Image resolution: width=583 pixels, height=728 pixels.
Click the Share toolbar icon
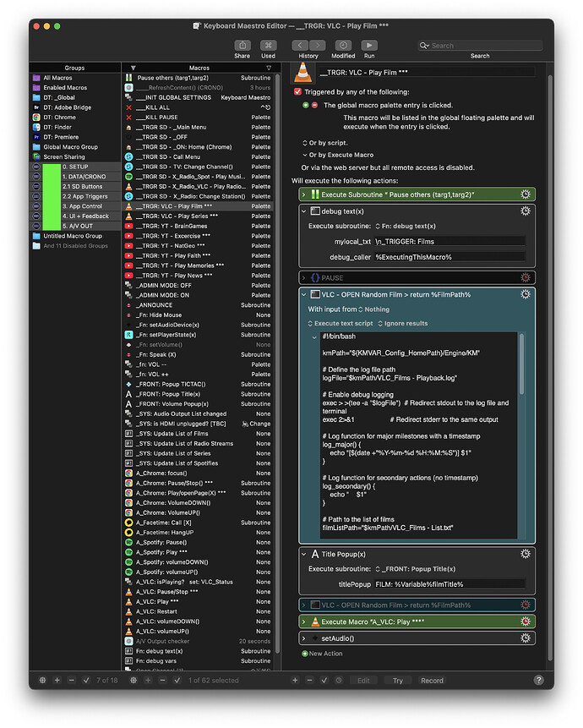242,45
